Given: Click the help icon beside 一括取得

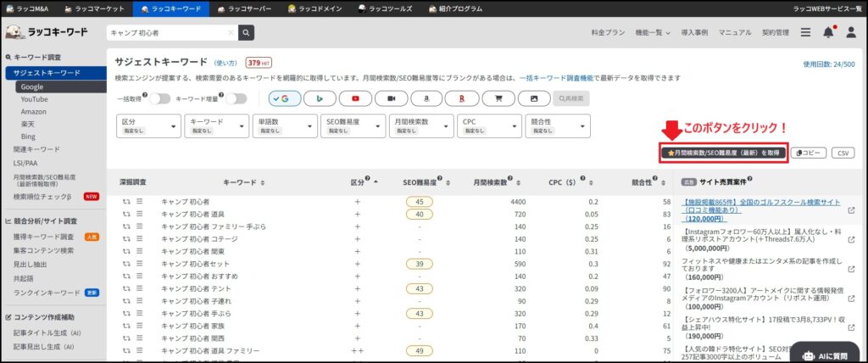Looking at the screenshot, I should coord(145,96).
